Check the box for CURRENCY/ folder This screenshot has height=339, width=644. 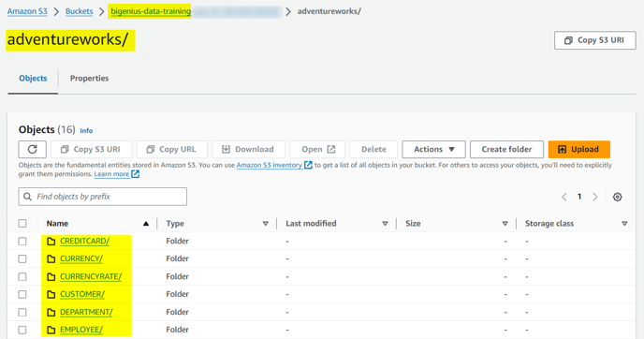click(x=22, y=258)
